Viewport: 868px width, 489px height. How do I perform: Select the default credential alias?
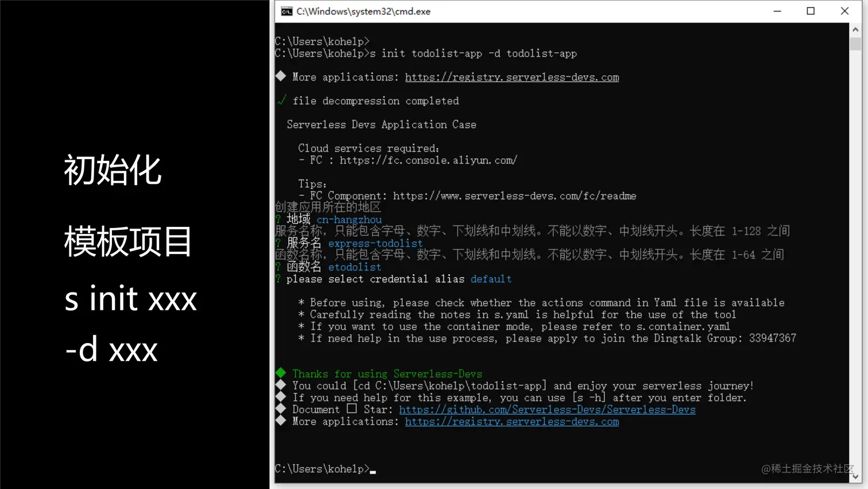[491, 279]
